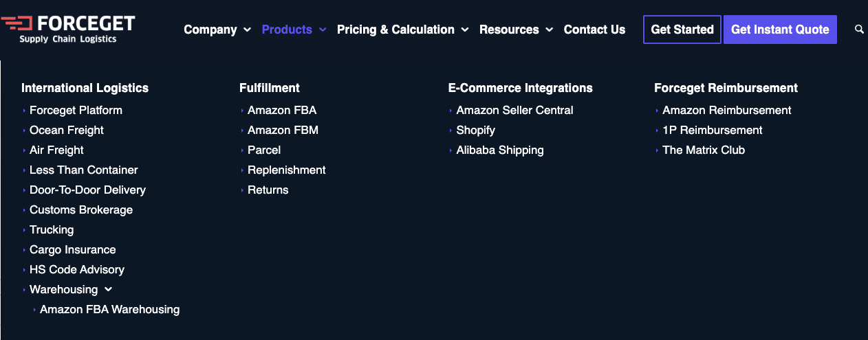Open Amazon FBA Warehousing sub-item

[110, 309]
